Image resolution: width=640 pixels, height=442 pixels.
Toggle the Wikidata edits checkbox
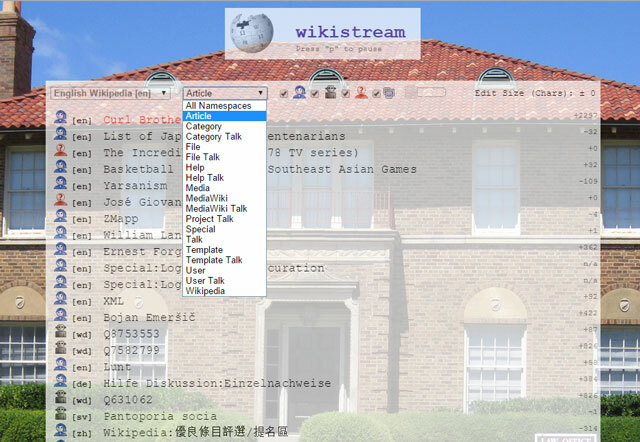coord(376,94)
